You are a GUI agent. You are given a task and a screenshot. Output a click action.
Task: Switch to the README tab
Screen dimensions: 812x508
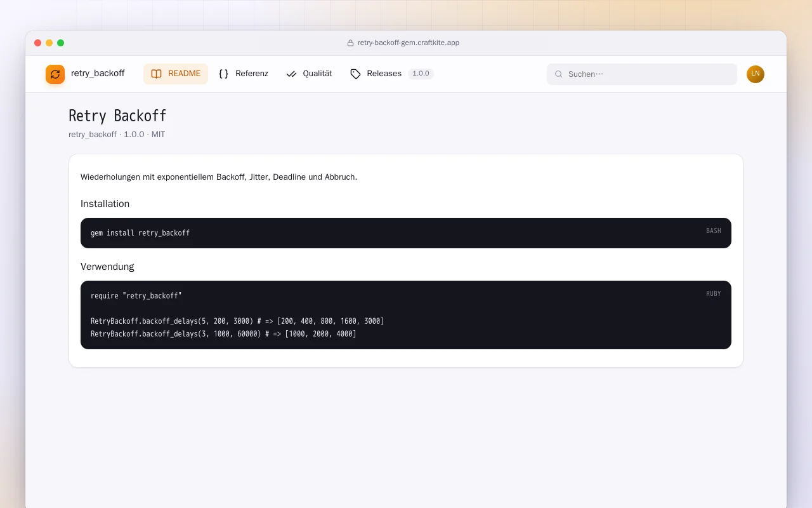pyautogui.click(x=176, y=74)
